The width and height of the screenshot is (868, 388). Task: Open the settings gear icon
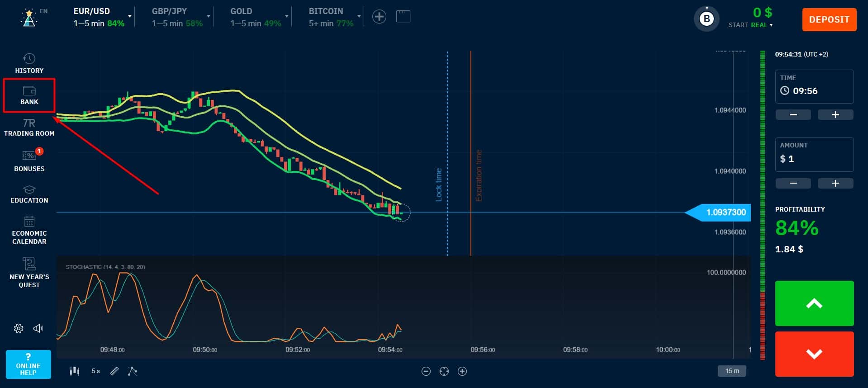[19, 328]
